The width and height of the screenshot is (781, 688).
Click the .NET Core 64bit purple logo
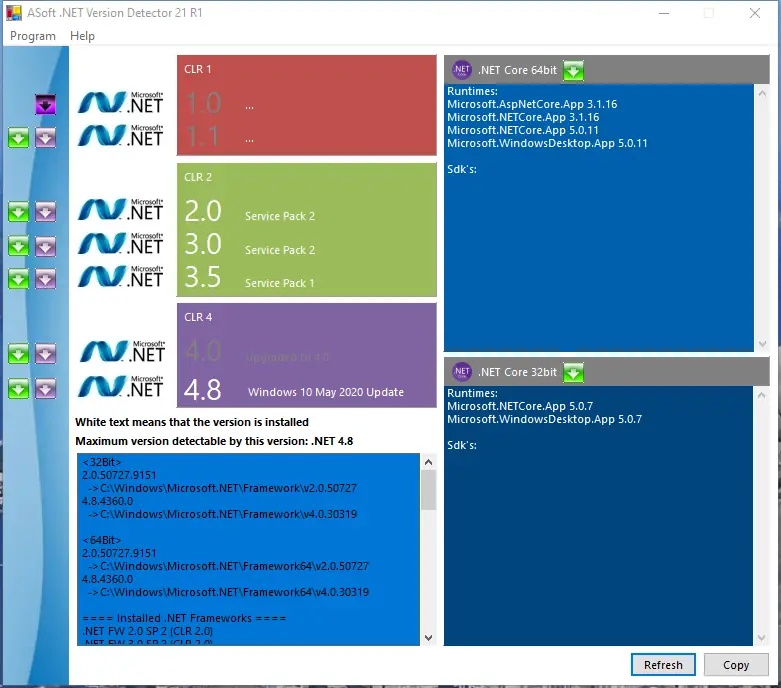point(462,70)
